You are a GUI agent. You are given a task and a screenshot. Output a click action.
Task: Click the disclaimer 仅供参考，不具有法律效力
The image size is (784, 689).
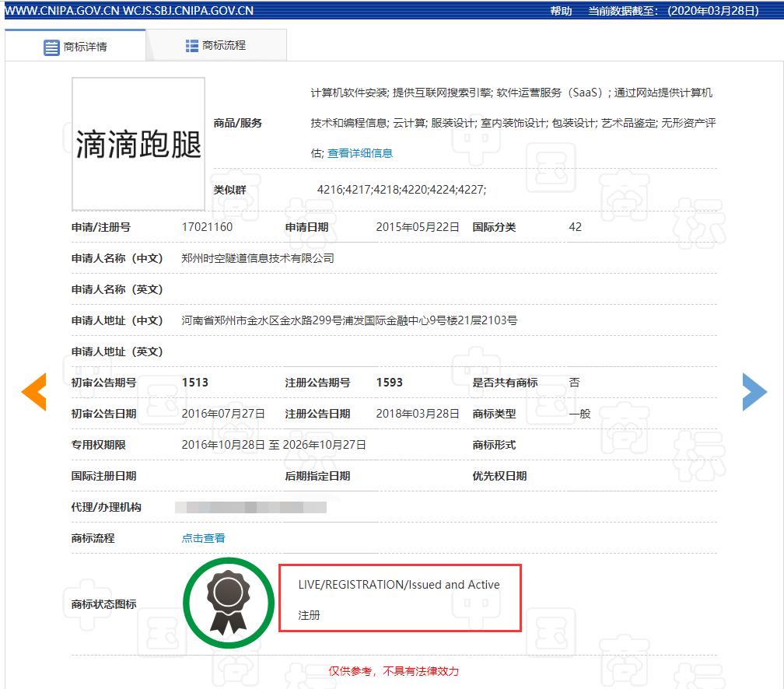coord(396,670)
